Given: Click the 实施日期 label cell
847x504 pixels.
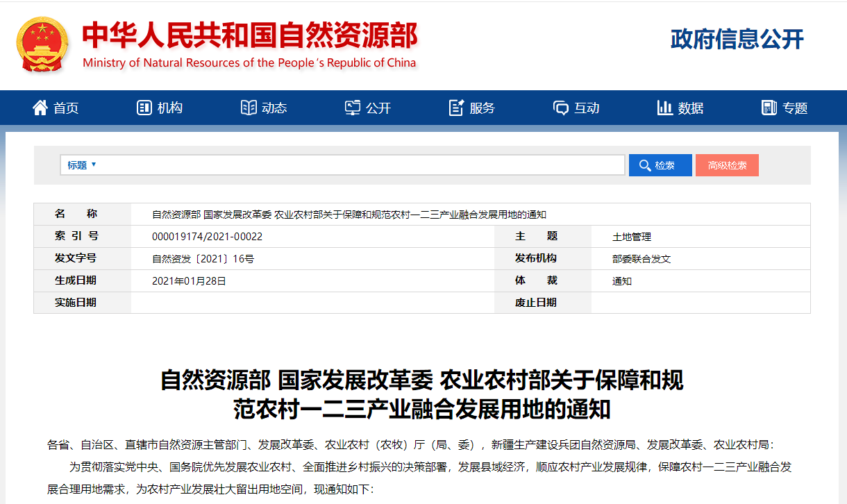Looking at the screenshot, I should pyautogui.click(x=83, y=303).
